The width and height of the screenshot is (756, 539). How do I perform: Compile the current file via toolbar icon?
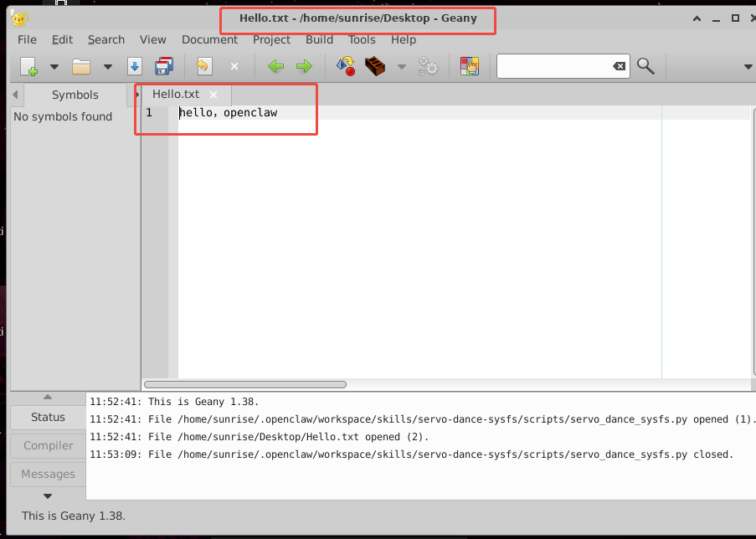pos(346,66)
